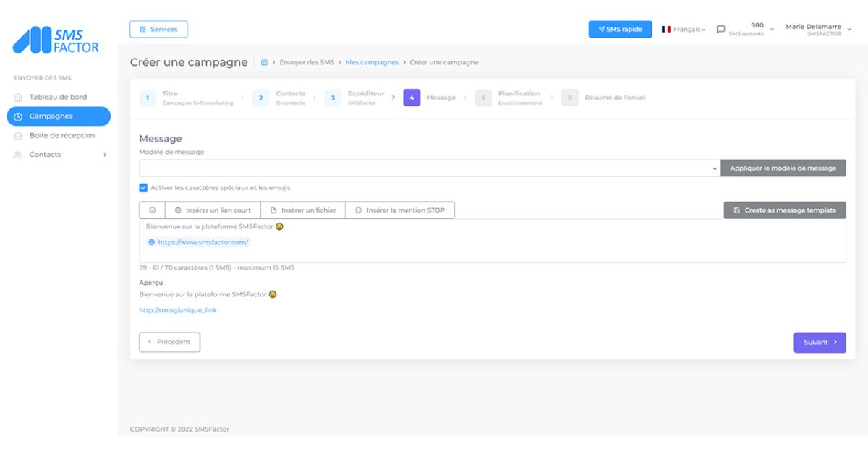This screenshot has width=868, height=454.
Task: Insert a short link into message
Action: [213, 210]
